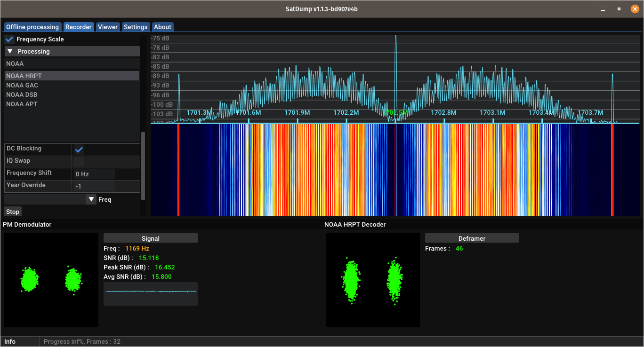Open the Freq dropdown arrow
The width and height of the screenshot is (644, 347).
coord(91,200)
